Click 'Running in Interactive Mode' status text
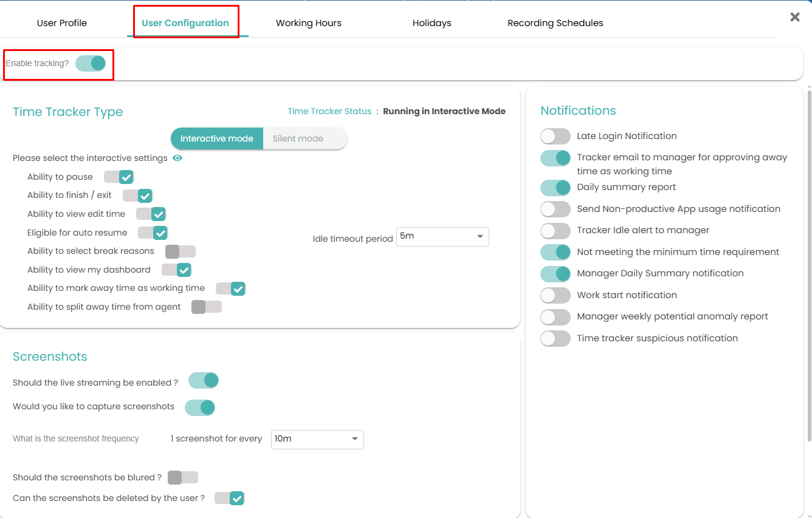 pyautogui.click(x=444, y=111)
